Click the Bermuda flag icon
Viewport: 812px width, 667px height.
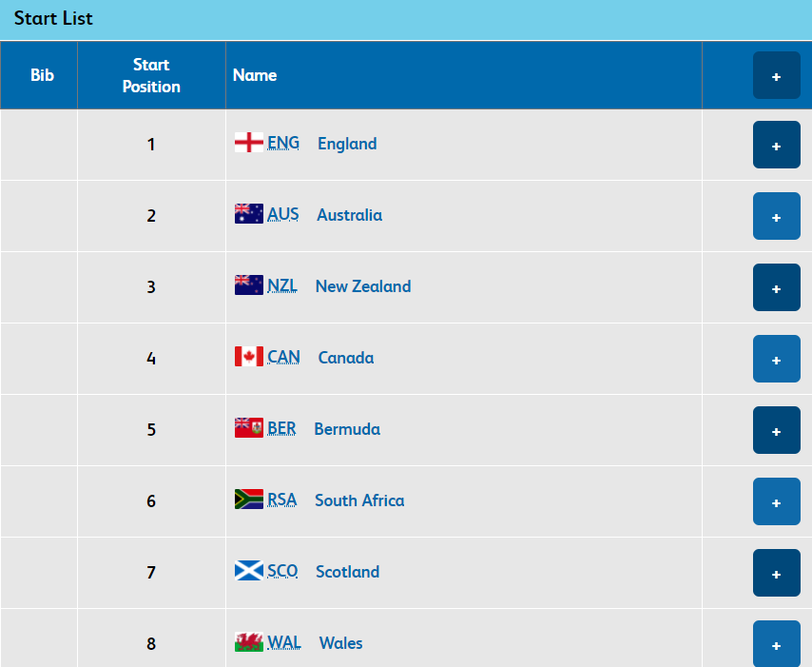pos(248,428)
